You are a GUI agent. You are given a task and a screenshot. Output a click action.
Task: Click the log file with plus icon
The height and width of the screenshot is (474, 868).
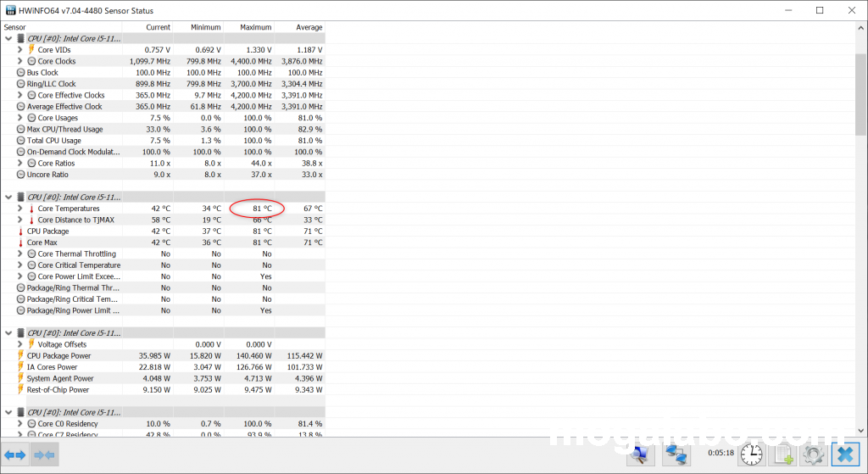tap(782, 454)
